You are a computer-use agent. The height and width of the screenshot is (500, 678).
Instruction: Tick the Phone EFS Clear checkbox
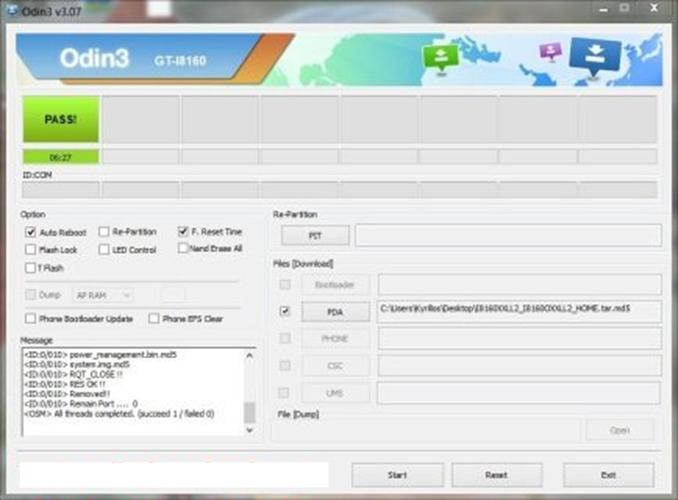(x=154, y=319)
